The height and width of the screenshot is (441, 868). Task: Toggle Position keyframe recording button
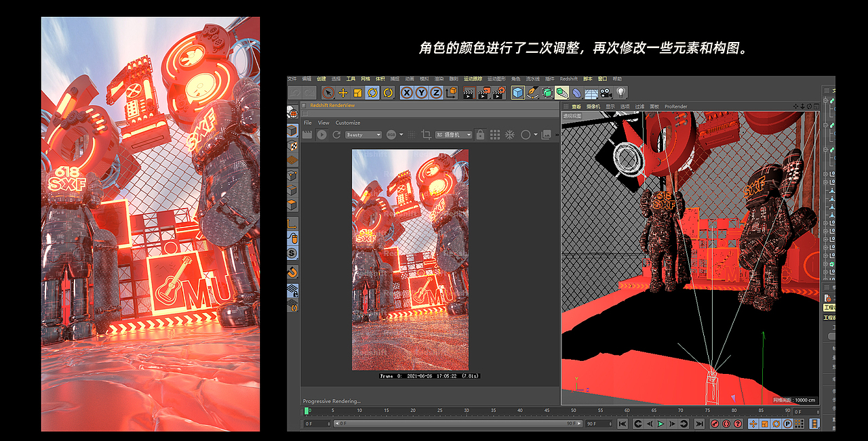[753, 423]
